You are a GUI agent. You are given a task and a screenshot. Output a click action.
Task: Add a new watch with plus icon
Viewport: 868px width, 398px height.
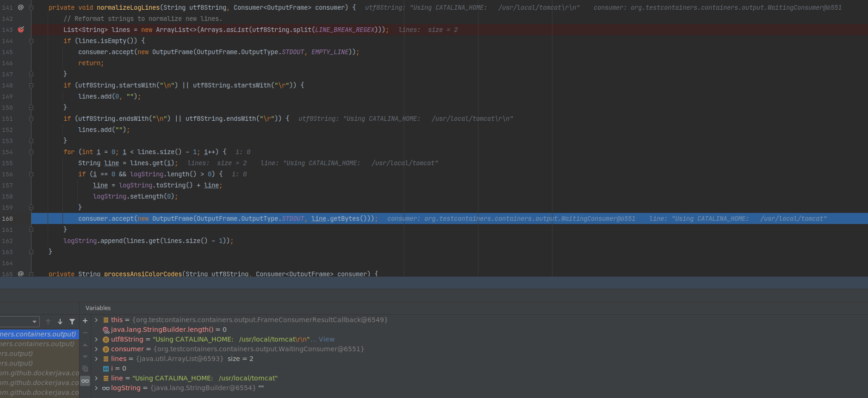(85, 321)
